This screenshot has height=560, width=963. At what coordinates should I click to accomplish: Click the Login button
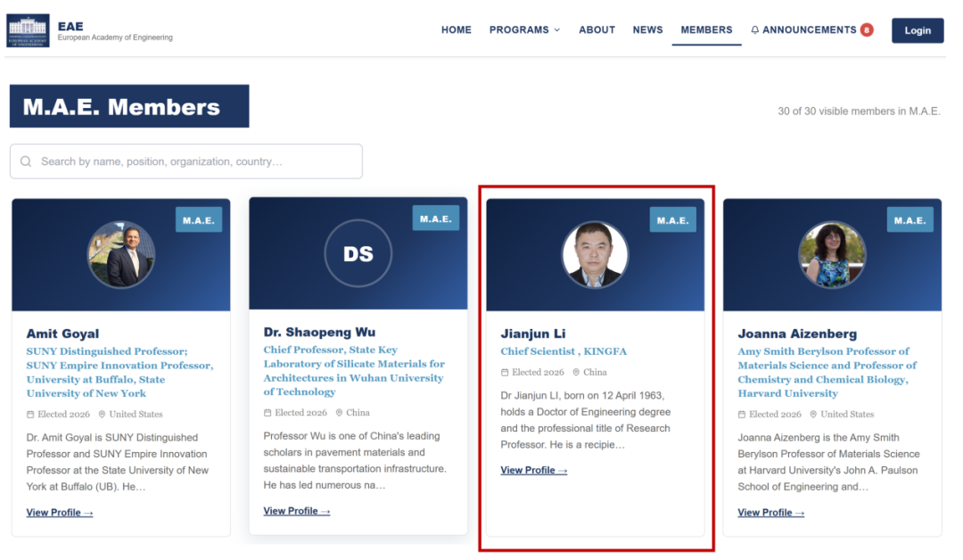point(918,30)
